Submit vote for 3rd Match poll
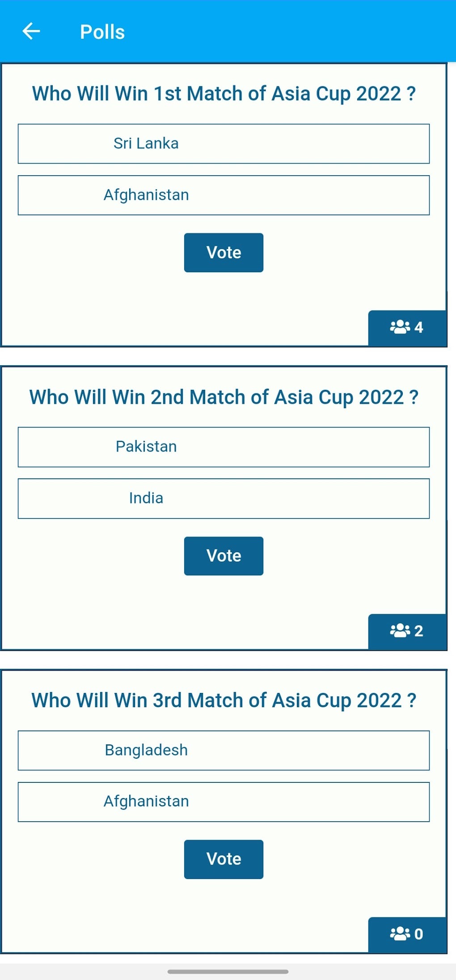The width and height of the screenshot is (456, 980). (224, 859)
